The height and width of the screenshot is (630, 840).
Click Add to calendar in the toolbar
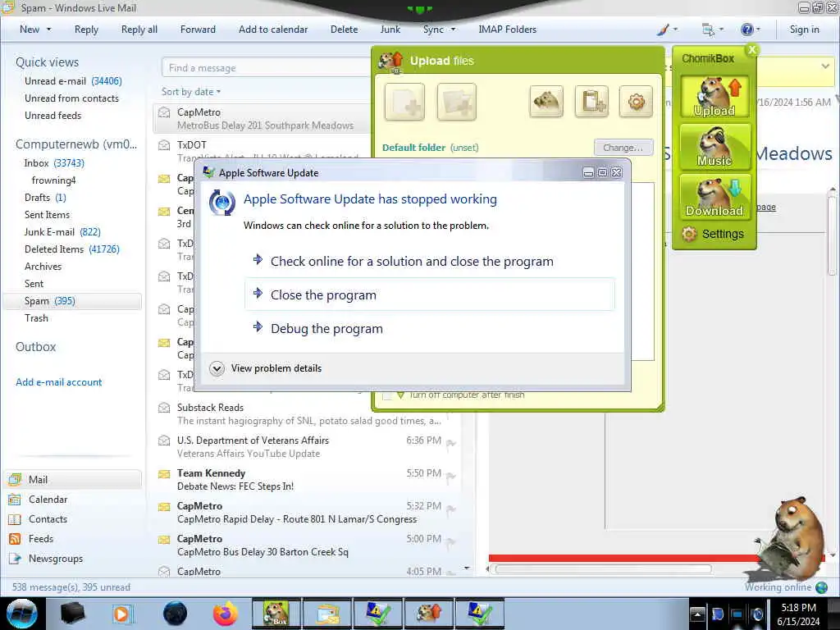point(273,30)
